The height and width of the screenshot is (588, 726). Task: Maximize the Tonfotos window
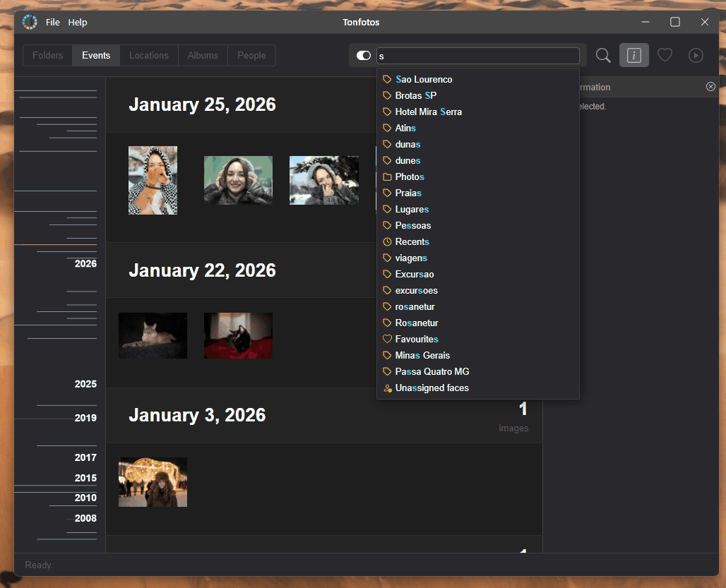[x=675, y=22]
